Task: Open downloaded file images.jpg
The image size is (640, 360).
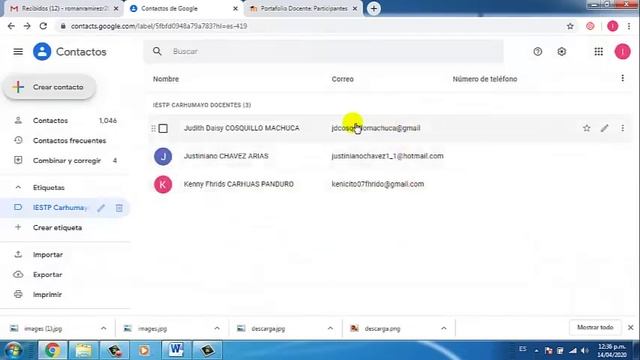Action: click(152, 329)
